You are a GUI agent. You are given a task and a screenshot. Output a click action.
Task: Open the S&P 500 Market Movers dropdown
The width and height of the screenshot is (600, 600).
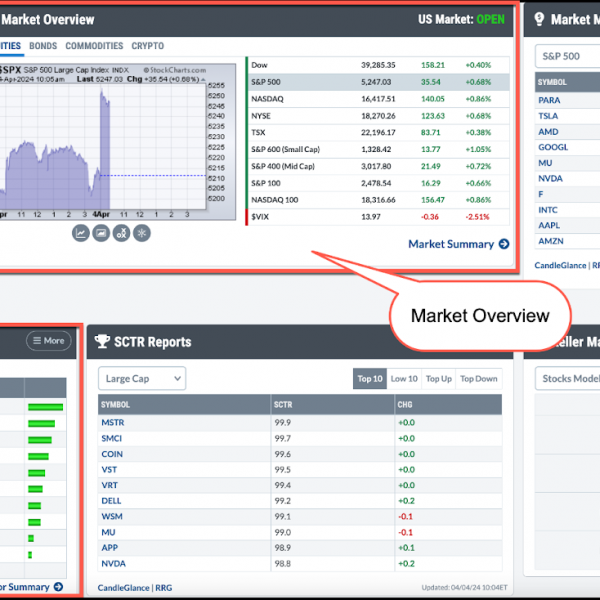click(567, 56)
